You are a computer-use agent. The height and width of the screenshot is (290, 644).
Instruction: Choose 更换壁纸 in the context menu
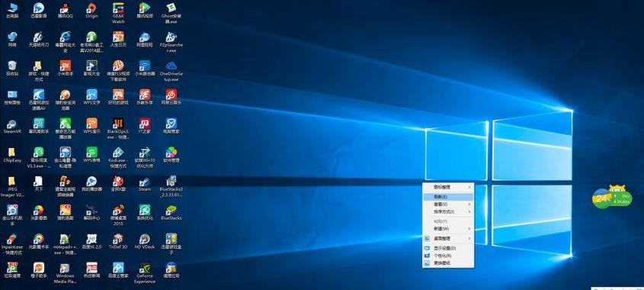[448, 263]
